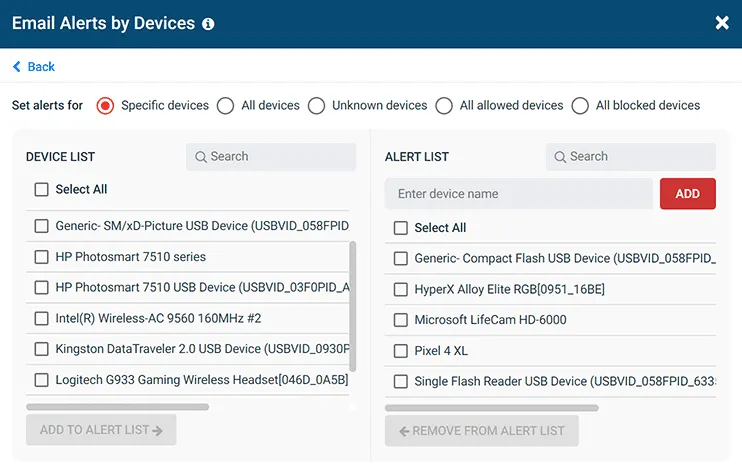
Task: Click the red ADD button
Action: coord(688,193)
